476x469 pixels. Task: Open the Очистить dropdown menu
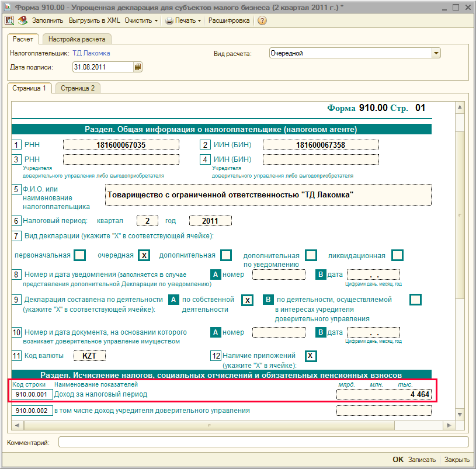141,20
